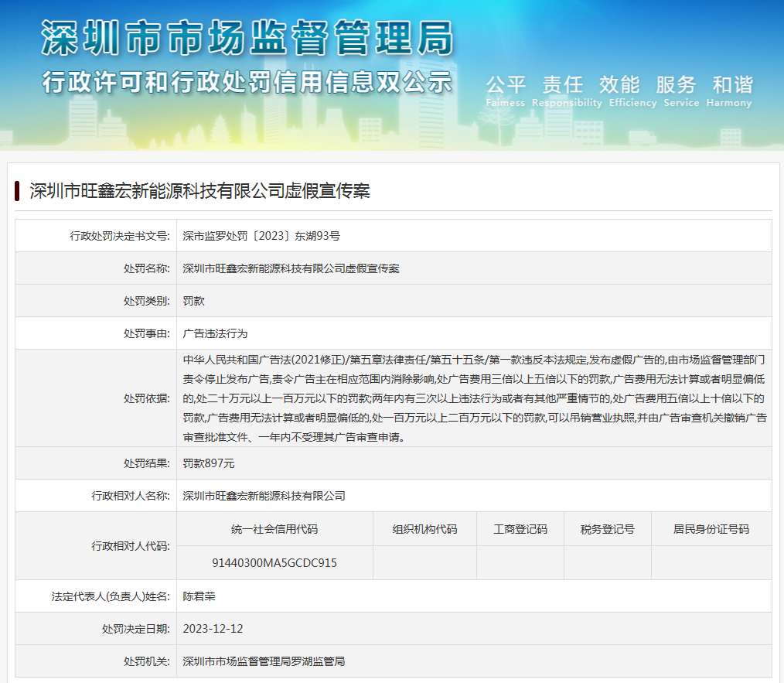Click the 统一社会信用代码 column header
The width and height of the screenshot is (784, 683).
tap(274, 529)
